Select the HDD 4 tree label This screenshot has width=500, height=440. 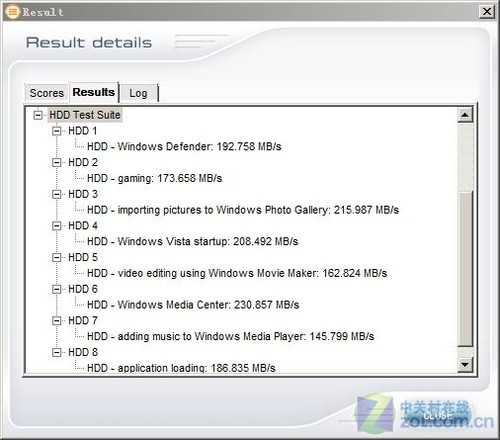(83, 226)
